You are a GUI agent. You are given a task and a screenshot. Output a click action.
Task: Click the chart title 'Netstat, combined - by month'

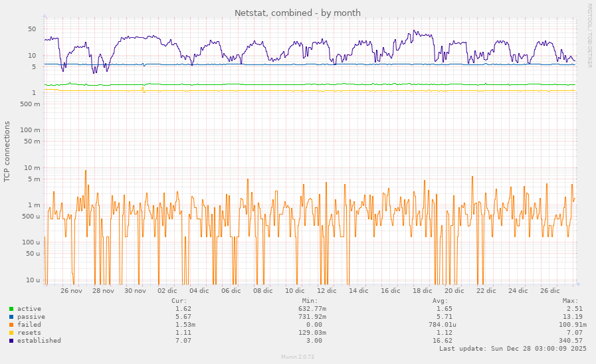coord(298,13)
